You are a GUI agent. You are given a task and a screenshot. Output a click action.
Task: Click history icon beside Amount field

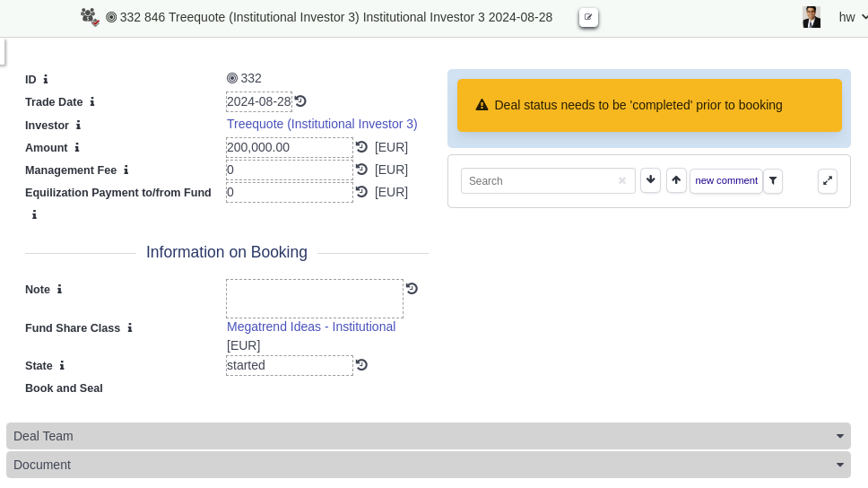pyautogui.click(x=361, y=147)
